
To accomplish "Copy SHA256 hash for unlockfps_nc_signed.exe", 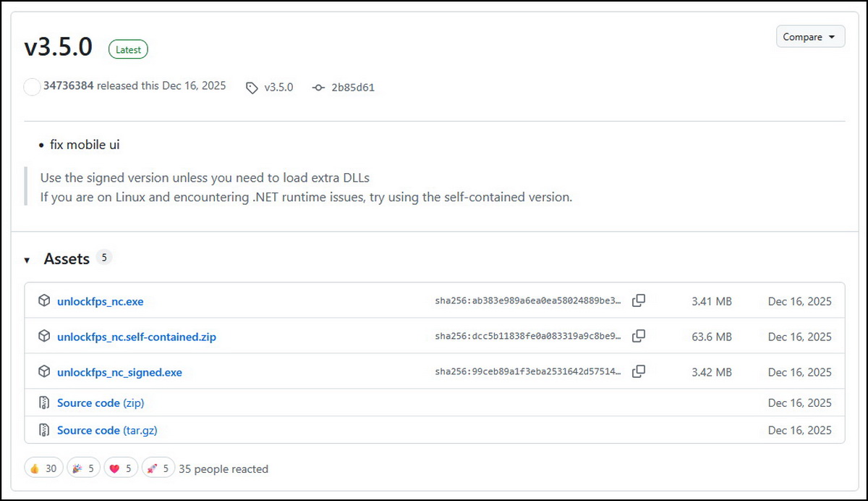I will 639,371.
